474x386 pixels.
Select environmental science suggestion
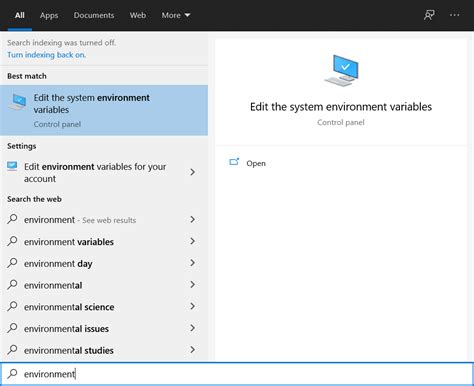click(69, 307)
